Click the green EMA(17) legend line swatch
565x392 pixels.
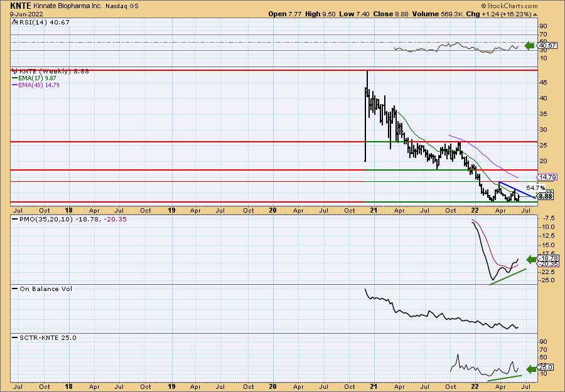tap(14, 78)
